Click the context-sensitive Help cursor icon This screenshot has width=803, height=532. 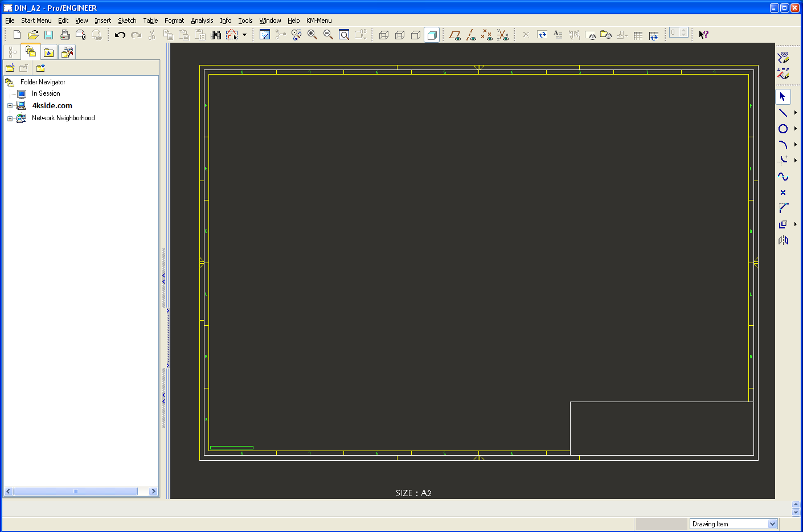point(703,35)
